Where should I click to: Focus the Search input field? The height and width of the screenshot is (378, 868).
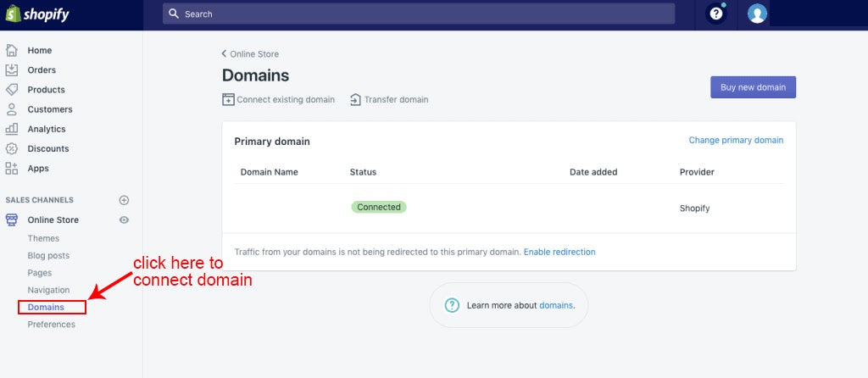419,14
